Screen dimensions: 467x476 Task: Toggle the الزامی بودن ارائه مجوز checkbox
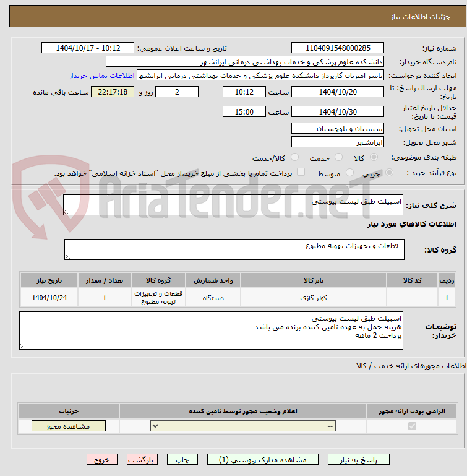pos(412,426)
